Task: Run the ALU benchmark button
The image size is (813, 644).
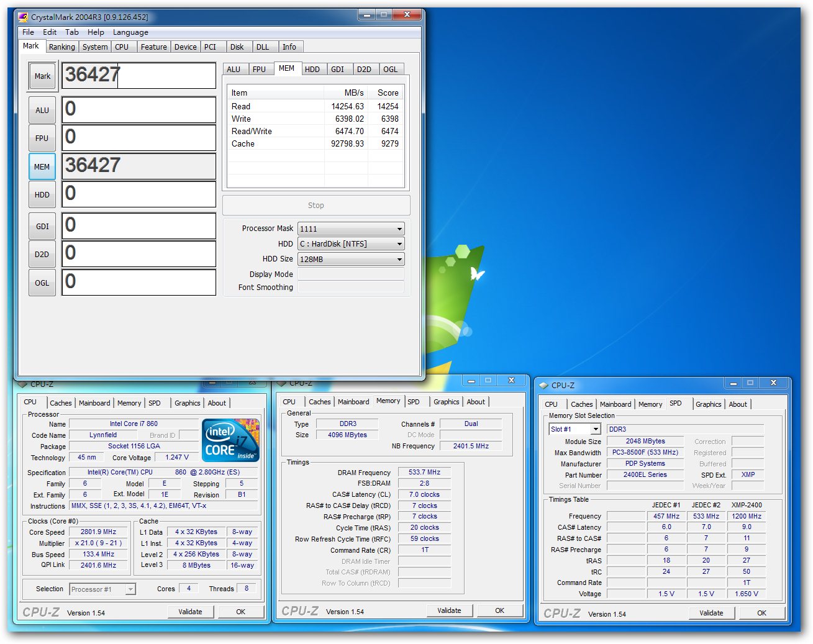Action: click(42, 111)
